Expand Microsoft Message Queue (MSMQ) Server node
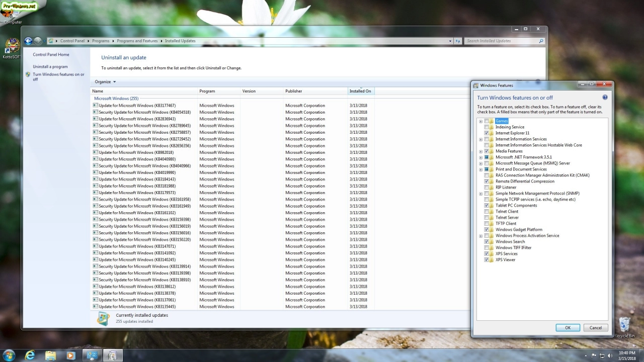Screen dimensions: 644x362 pos(480,163)
